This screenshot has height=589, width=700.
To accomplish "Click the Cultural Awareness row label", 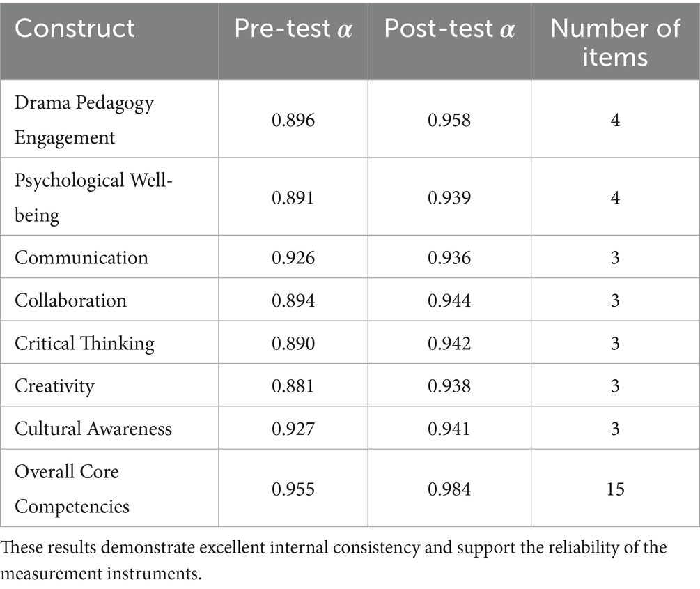I will click(93, 428).
